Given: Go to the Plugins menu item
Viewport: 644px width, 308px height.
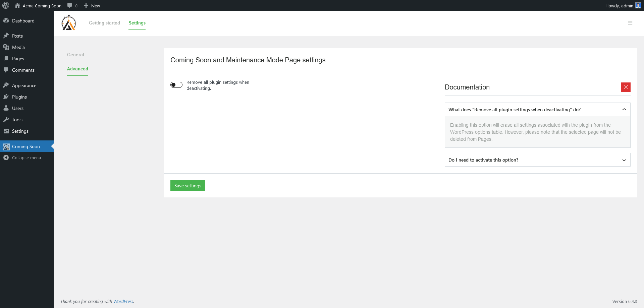Looking at the screenshot, I should click(x=27, y=97).
